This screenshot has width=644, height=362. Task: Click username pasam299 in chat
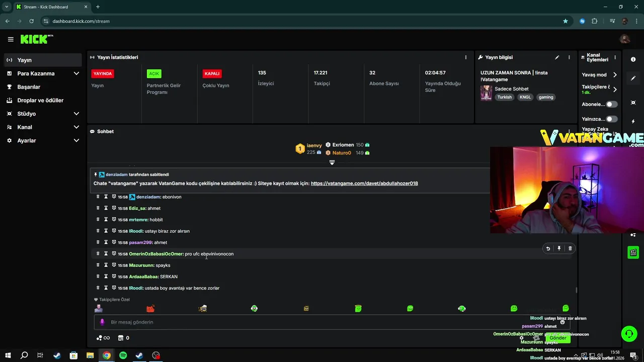point(140,242)
